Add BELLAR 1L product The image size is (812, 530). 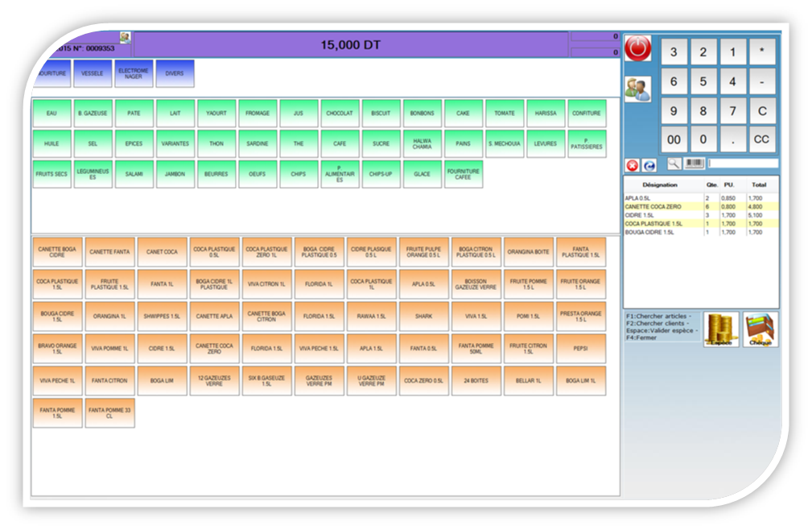click(528, 381)
